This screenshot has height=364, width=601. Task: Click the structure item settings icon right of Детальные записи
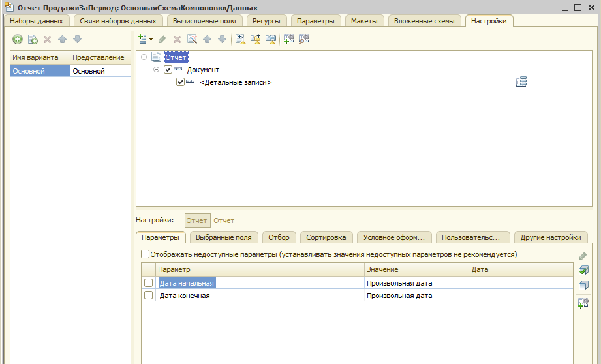(521, 82)
